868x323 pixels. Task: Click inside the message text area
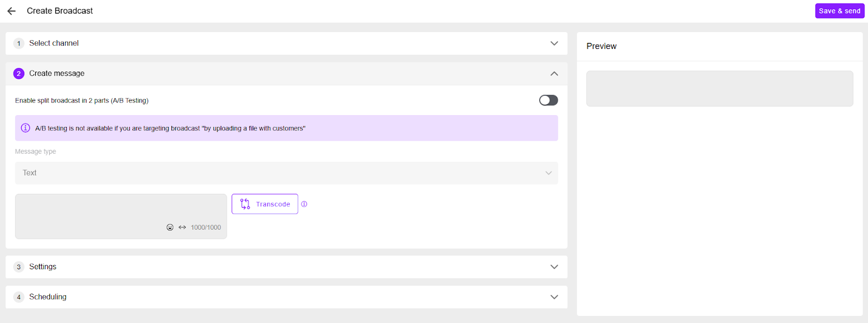tap(121, 212)
